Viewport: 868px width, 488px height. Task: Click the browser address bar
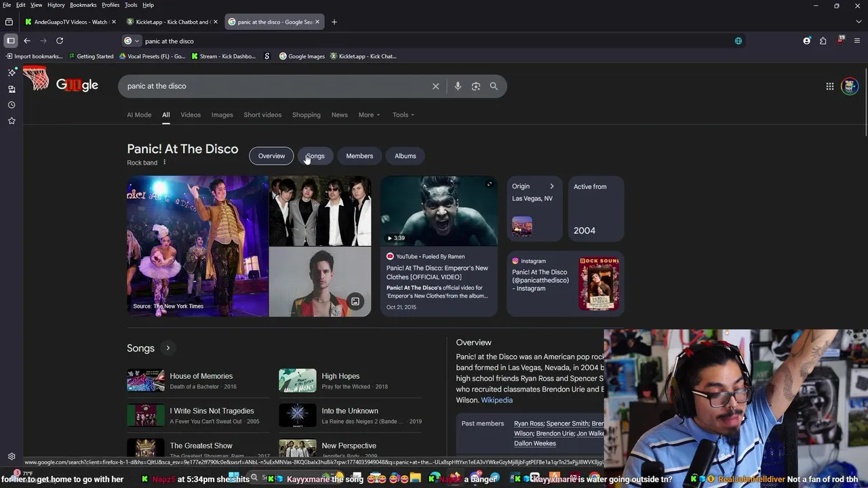tap(434, 41)
